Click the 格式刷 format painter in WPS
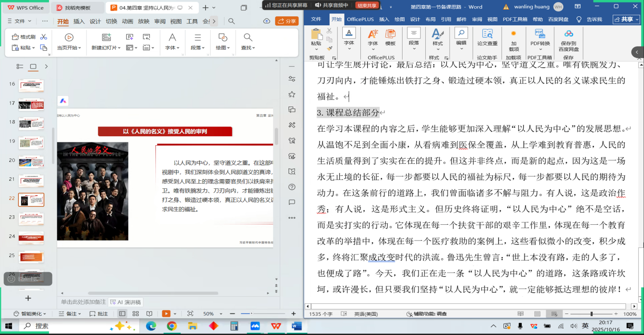This screenshot has height=335, width=644. 24,37
